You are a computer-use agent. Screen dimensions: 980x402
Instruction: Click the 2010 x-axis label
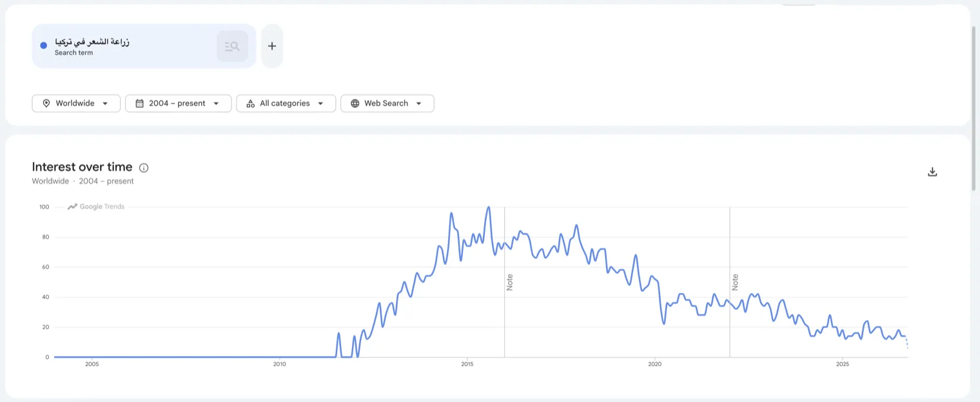tap(279, 365)
